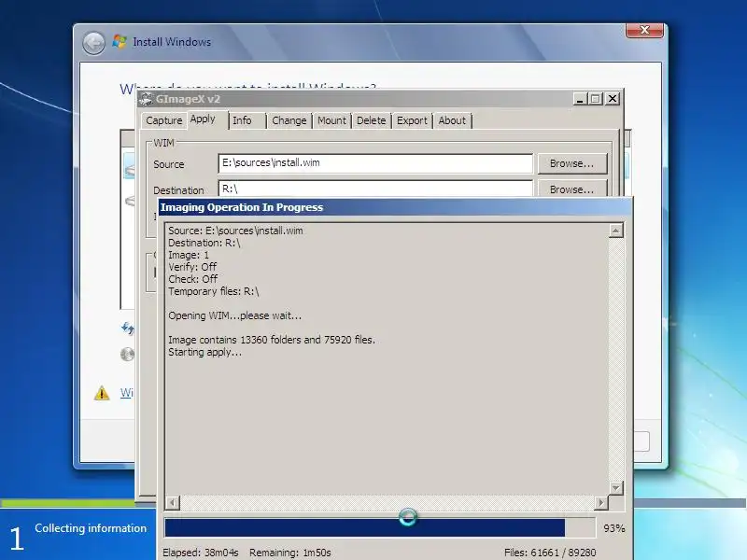Click the GImageX v2 title bar icon
This screenshot has height=560, width=747.
tap(147, 99)
